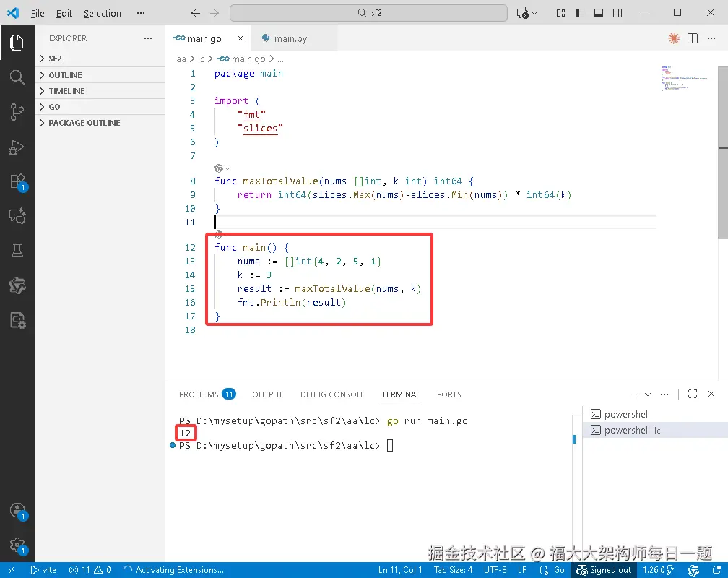Open the new terminal launch profile dropdown
This screenshot has width=728, height=578.
click(x=648, y=394)
